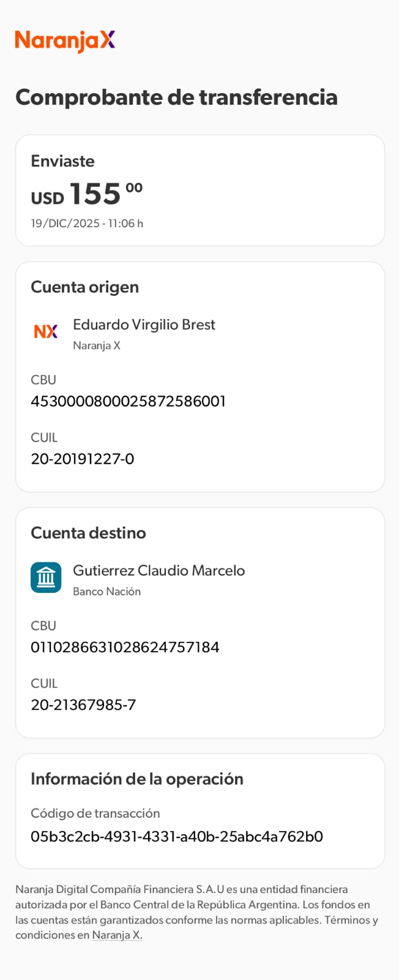This screenshot has height=980, width=399.
Task: Open the Naranja X terms link
Action: [x=117, y=935]
